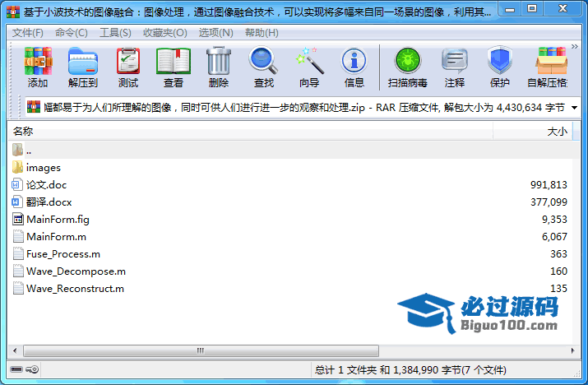Click the size value 9,353
The height and width of the screenshot is (385, 588).
coord(554,219)
